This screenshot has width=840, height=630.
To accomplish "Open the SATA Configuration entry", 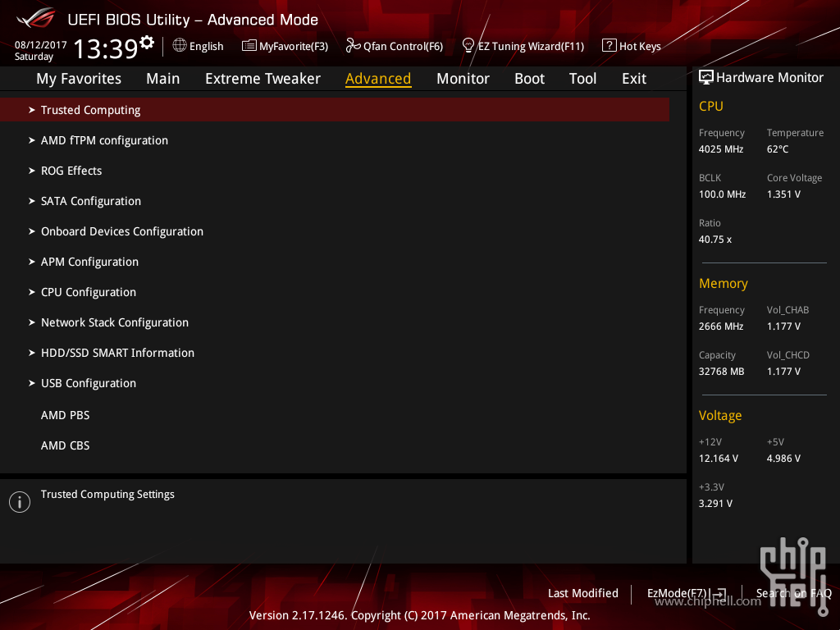I will (x=91, y=201).
